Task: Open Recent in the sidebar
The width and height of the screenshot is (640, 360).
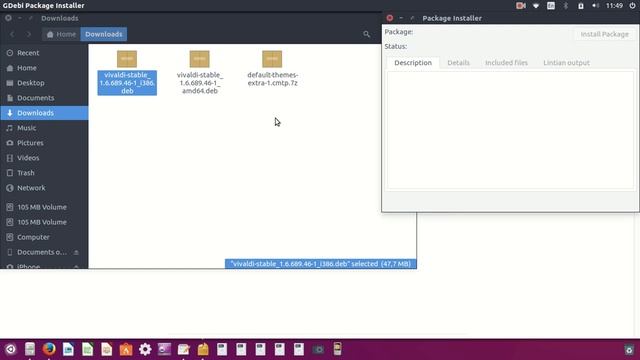Action: [x=44, y=53]
